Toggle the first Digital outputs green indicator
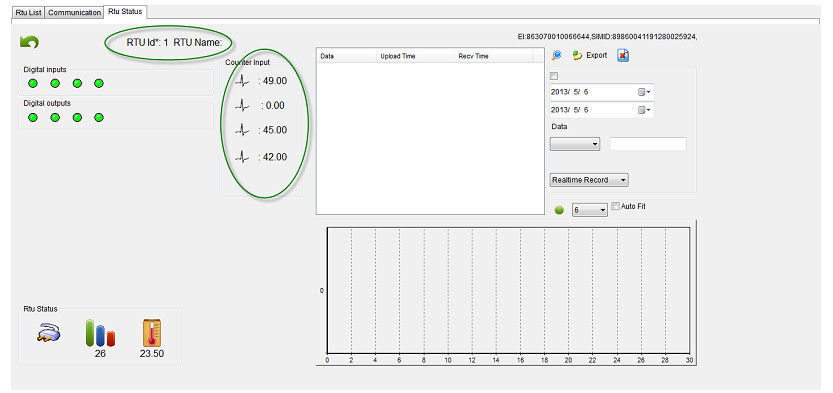The width and height of the screenshot is (833, 393). (33, 117)
